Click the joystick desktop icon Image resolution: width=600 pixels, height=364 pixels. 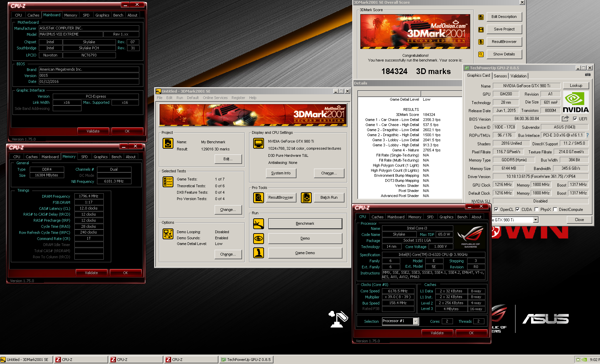(x=338, y=319)
